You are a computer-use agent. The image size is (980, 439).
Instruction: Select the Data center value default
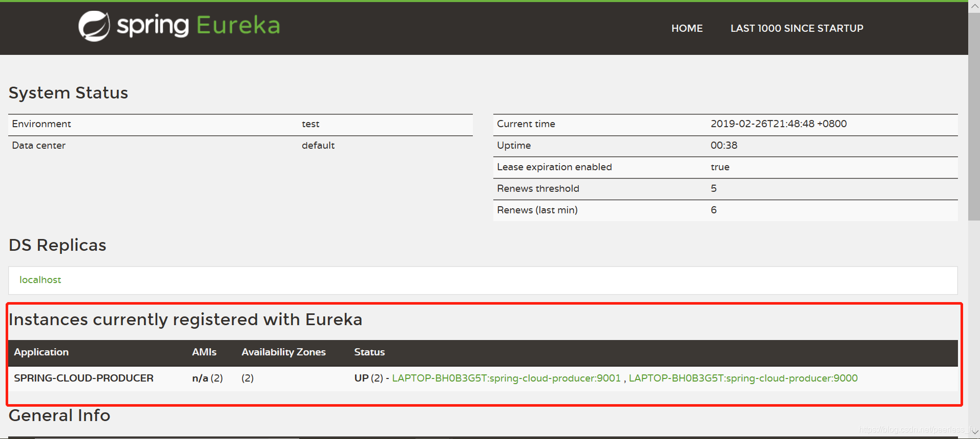point(318,145)
